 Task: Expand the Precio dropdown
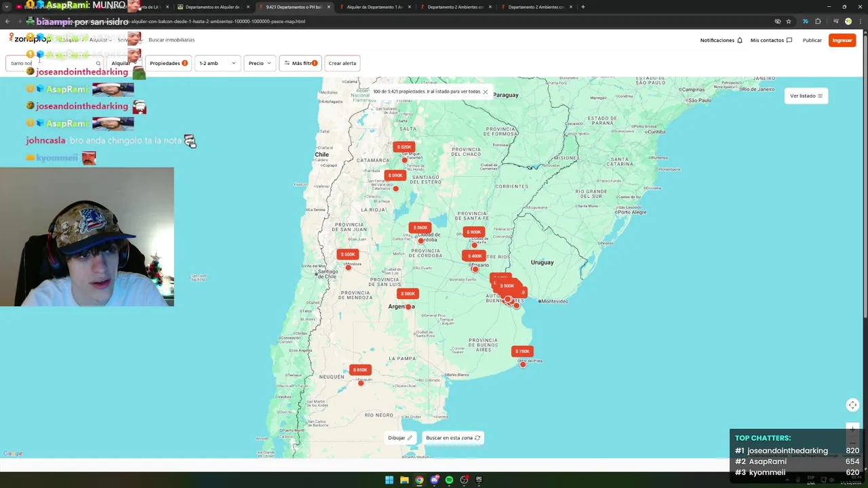click(x=260, y=63)
